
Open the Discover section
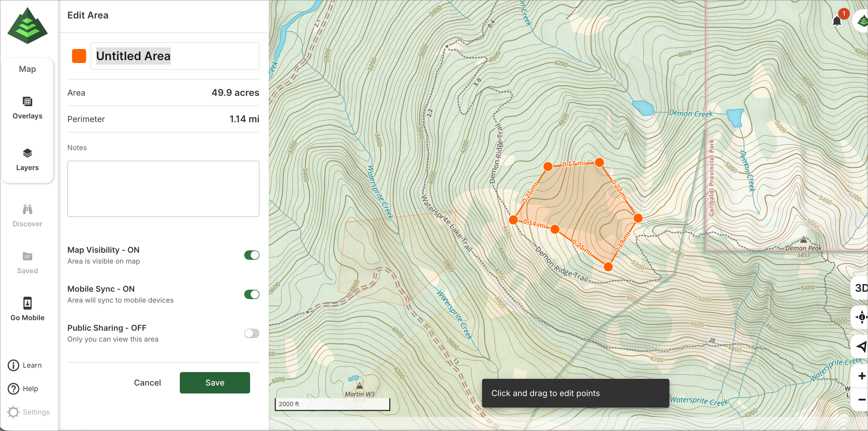click(x=27, y=215)
